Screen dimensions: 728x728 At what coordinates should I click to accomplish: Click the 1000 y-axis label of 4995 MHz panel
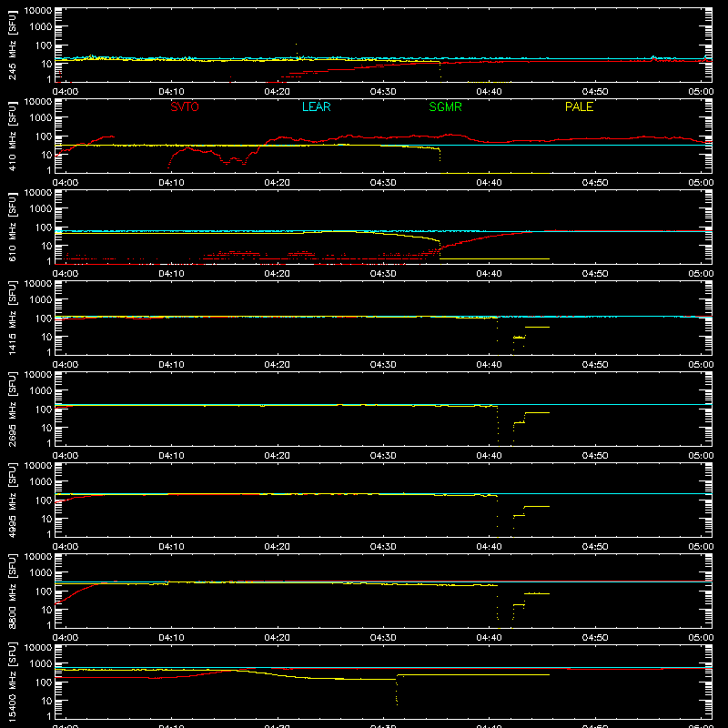(x=41, y=482)
